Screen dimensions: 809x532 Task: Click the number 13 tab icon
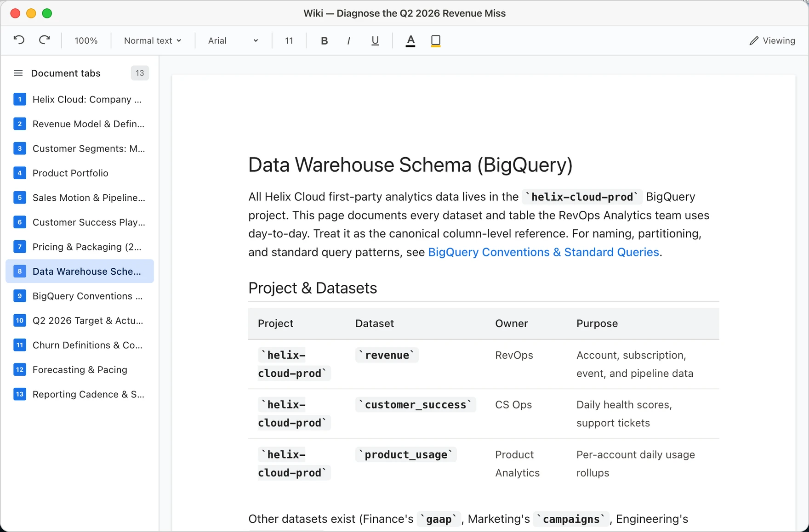point(19,394)
